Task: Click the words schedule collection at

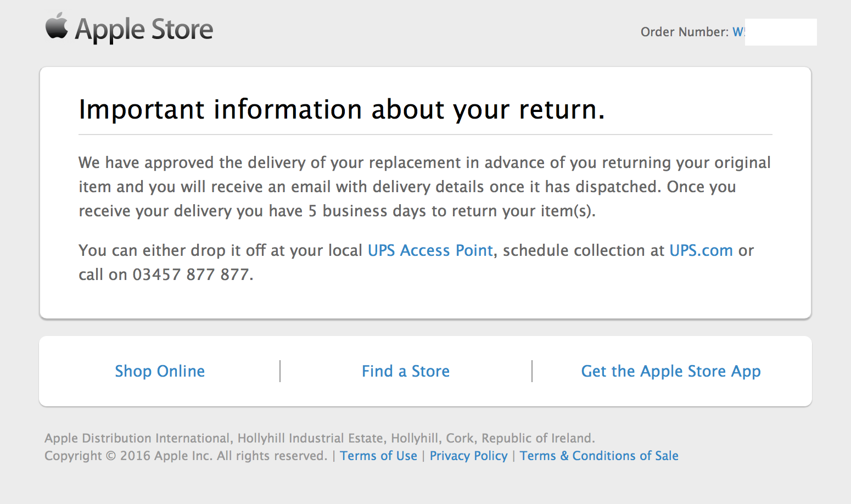Action: click(584, 250)
